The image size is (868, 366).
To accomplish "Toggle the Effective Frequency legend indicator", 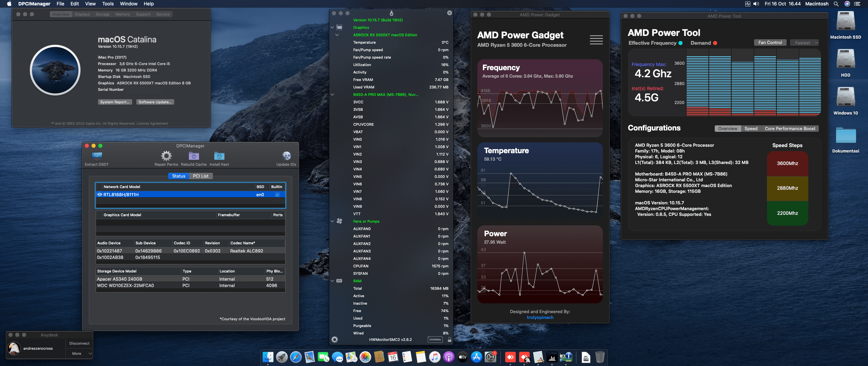I will coord(680,43).
